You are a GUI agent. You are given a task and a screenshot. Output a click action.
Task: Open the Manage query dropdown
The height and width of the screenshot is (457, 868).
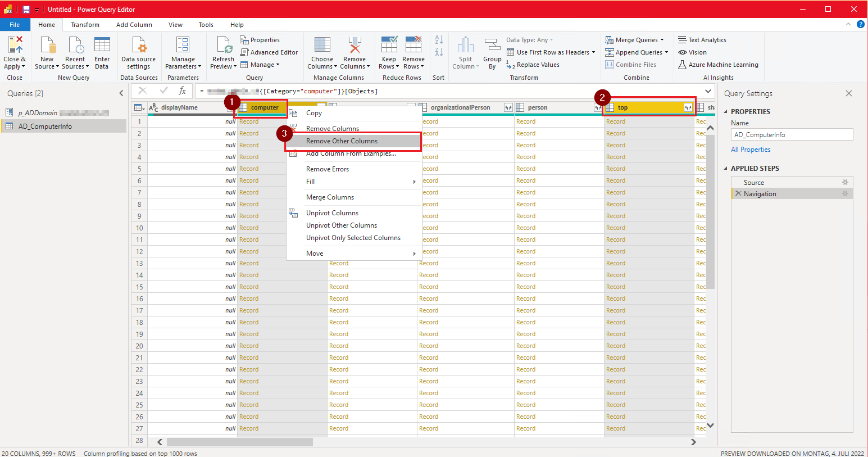[260, 65]
